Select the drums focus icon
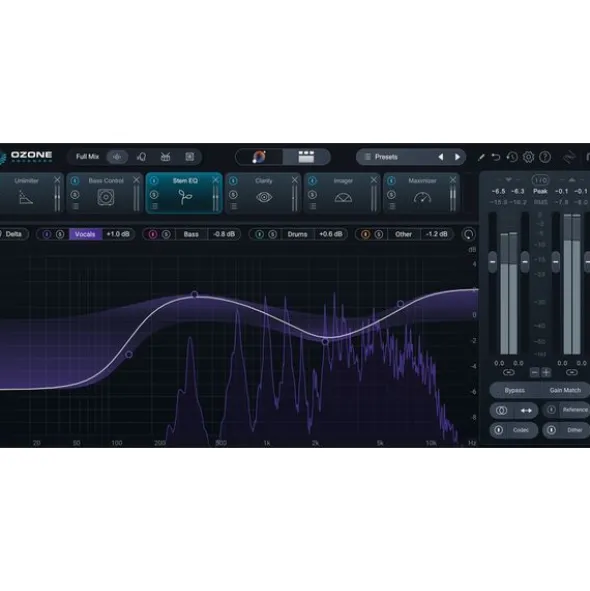This screenshot has height=591, width=590. coord(166,157)
